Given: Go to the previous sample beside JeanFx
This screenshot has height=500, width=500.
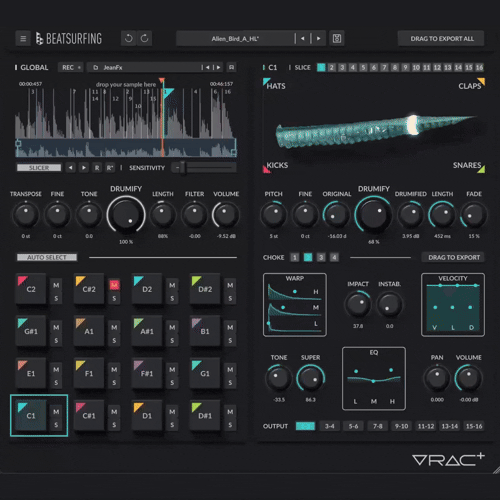Looking at the screenshot, I should [x=207, y=68].
